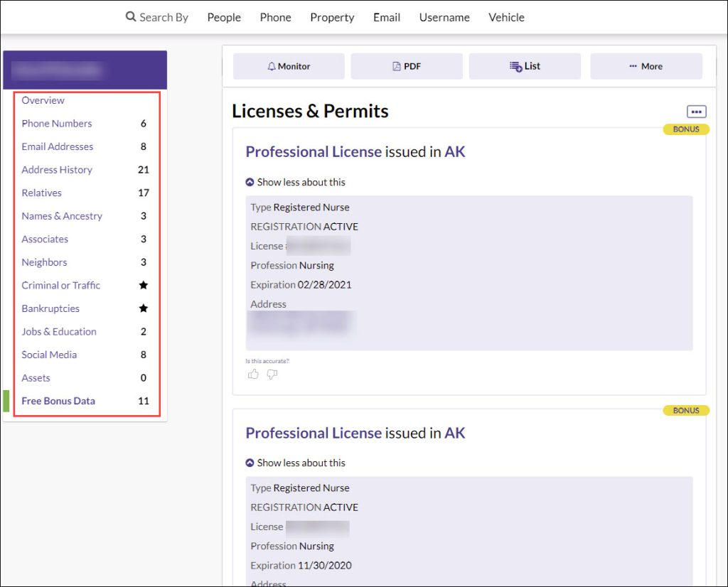Open the More actions button

click(x=646, y=66)
